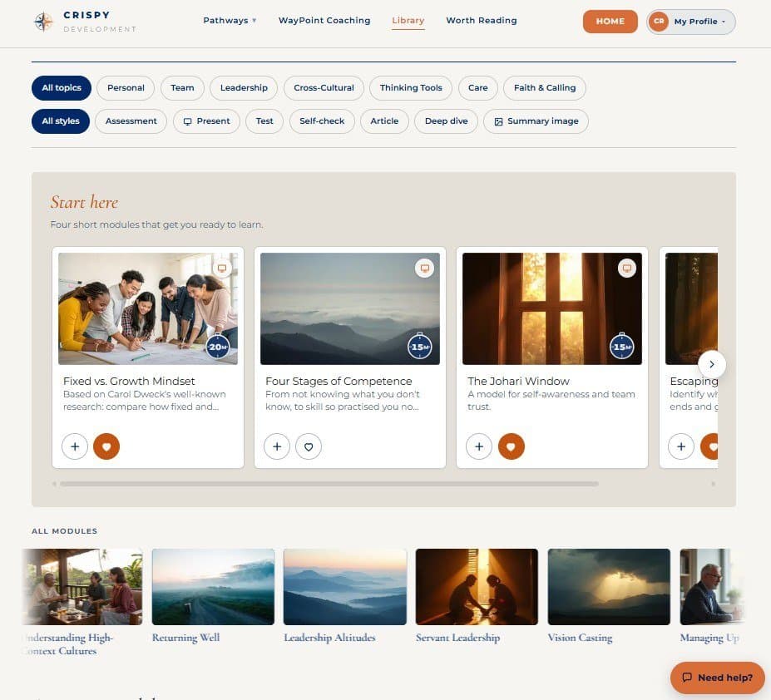The image size is (771, 700).
Task: Favorite Four Stages of Competence heart
Action: pos(309,446)
